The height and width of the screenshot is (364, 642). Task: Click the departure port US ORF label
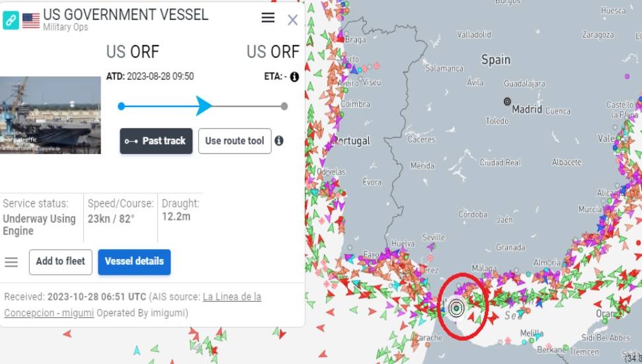[x=133, y=52]
